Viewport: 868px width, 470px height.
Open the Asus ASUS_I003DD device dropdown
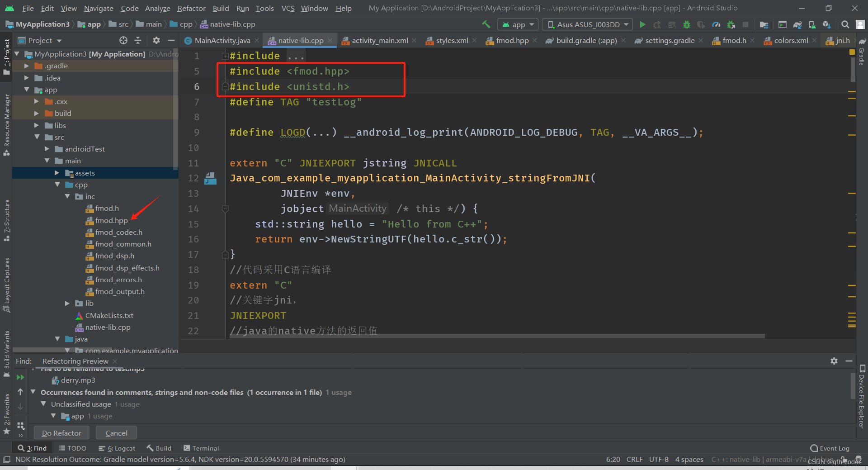(x=587, y=24)
